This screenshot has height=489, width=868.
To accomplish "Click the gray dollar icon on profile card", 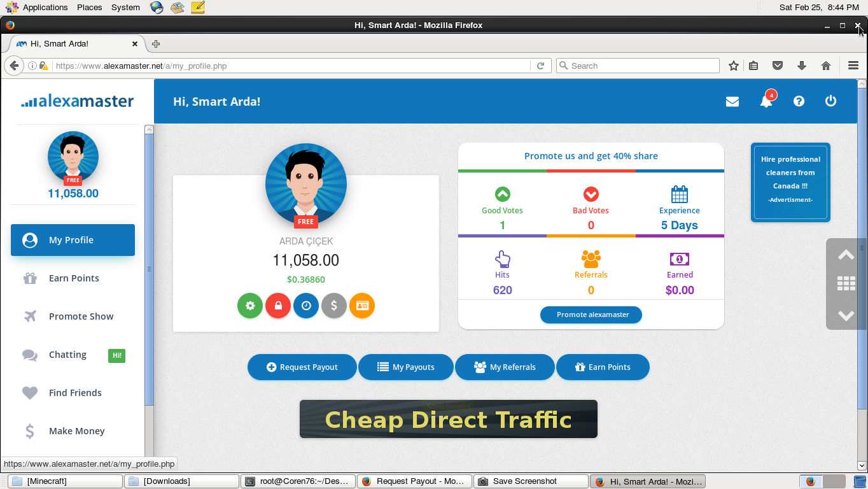I will click(334, 306).
